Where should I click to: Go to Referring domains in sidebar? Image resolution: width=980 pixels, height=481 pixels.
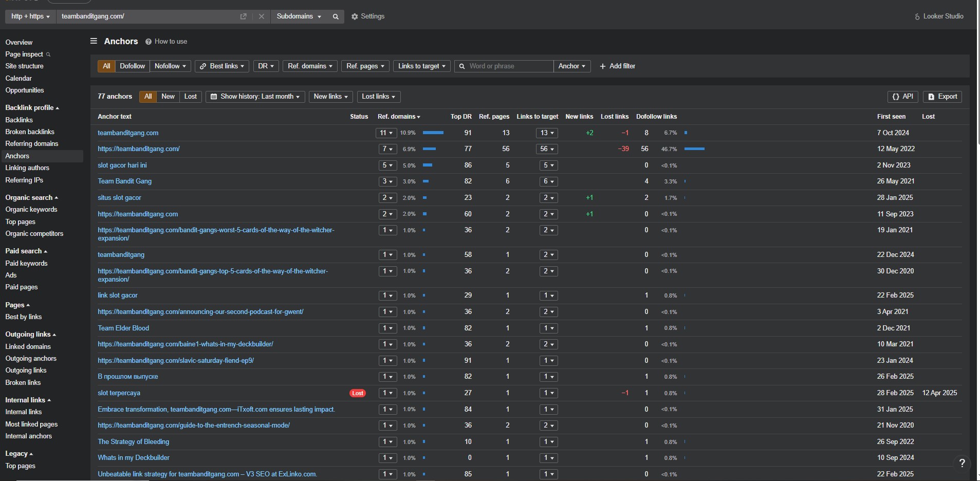click(32, 144)
